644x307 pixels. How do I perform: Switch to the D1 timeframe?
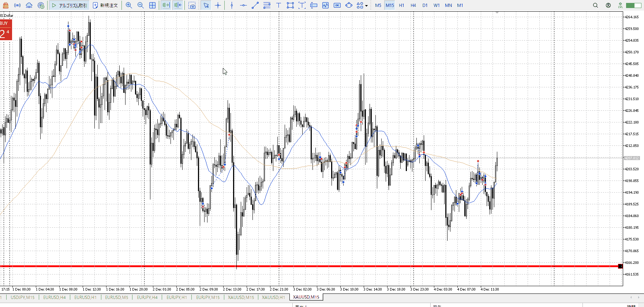click(425, 5)
